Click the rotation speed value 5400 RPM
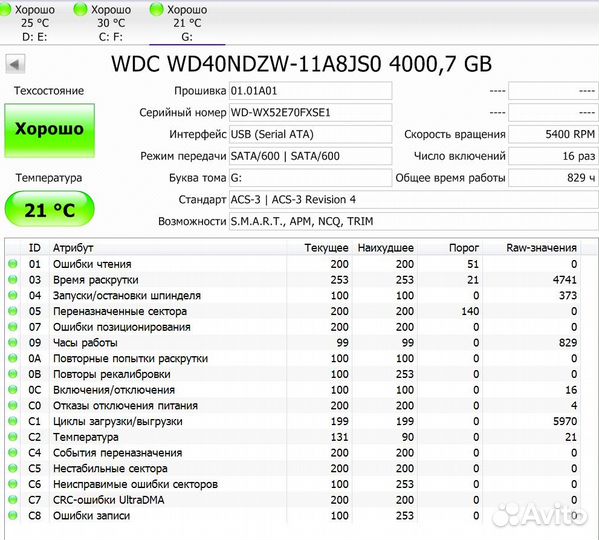 click(x=553, y=134)
